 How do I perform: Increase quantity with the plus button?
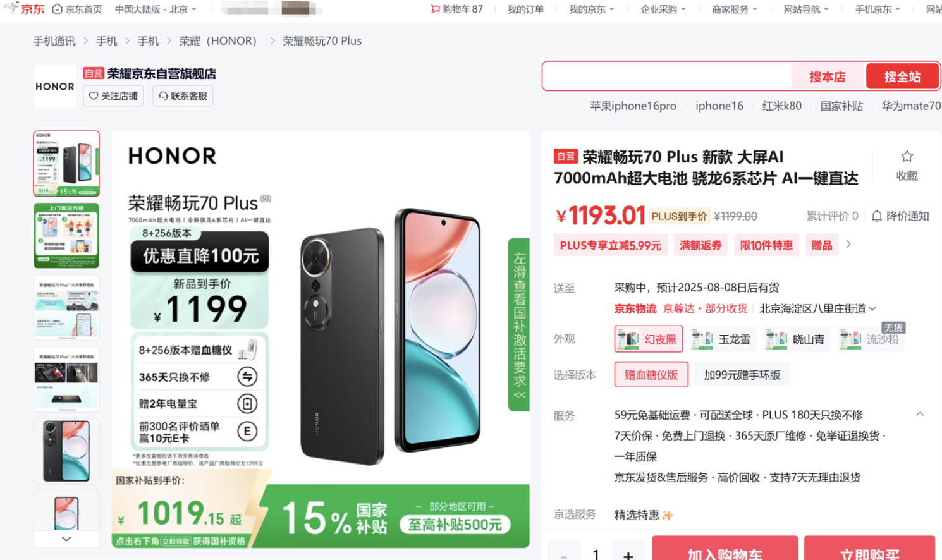(x=628, y=554)
